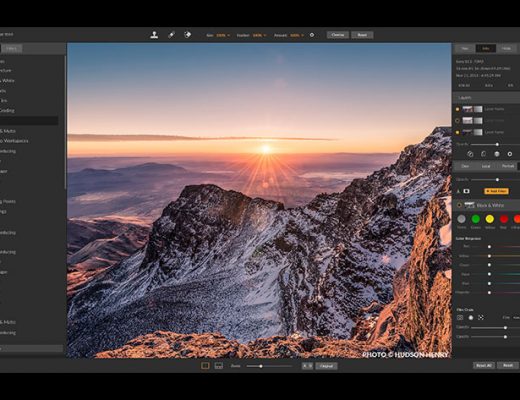
Task: Click the first gray button right of the toolbar gear
Action: [338, 35]
